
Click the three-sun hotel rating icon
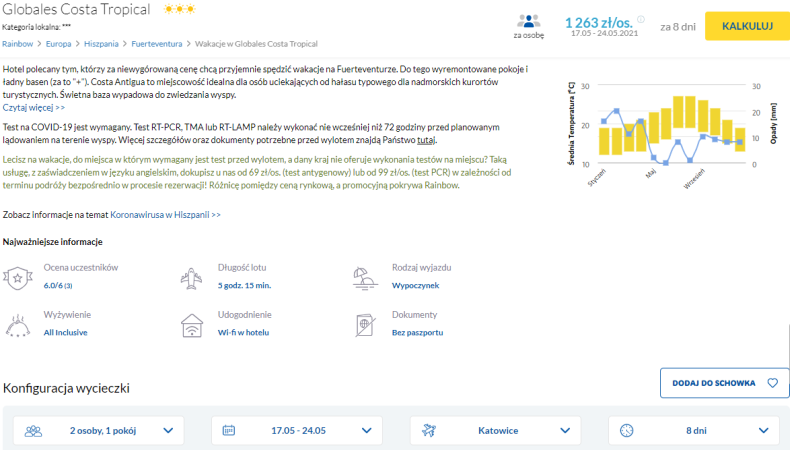pos(179,9)
